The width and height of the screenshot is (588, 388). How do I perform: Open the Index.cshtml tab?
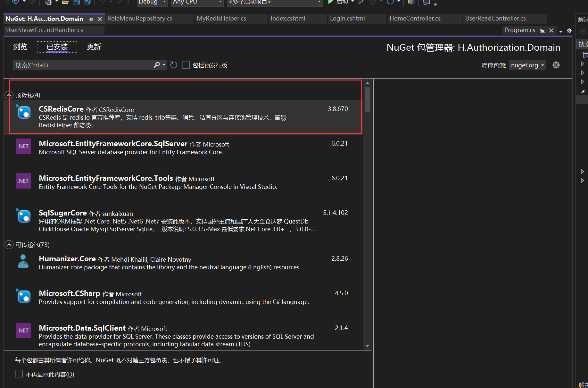(x=298, y=19)
